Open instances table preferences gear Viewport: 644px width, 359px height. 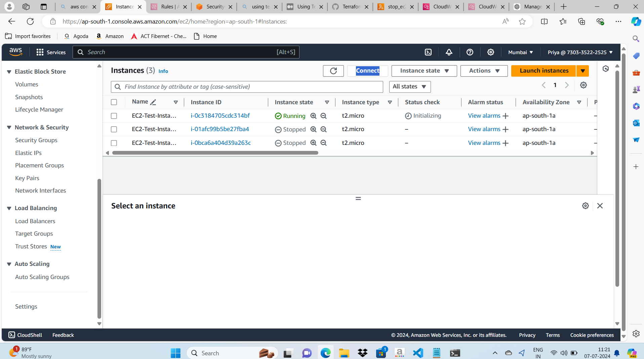coord(583,85)
